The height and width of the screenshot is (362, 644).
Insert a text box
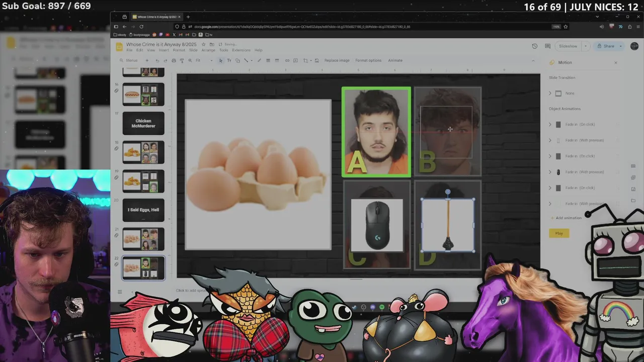[x=229, y=60]
